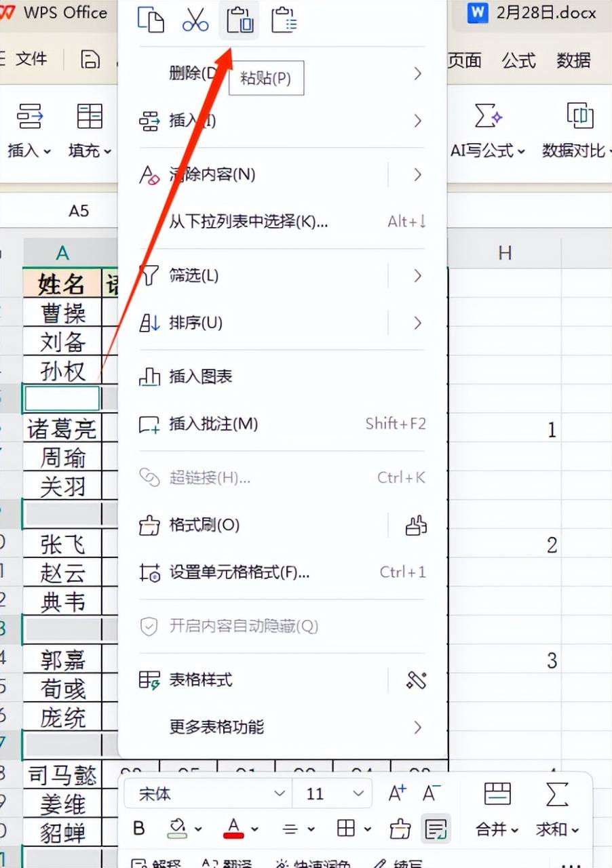Open the 公式 ribbon tab
The width and height of the screenshot is (612, 868).
[x=519, y=60]
